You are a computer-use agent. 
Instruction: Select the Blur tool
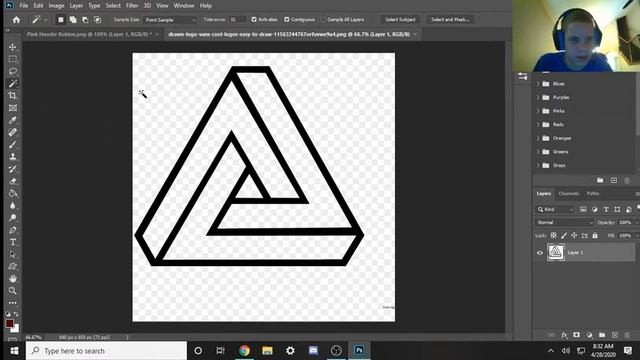tap(13, 205)
